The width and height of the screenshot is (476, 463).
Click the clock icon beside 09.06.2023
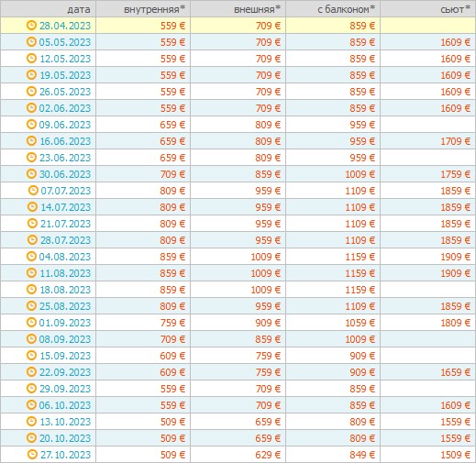31,124
